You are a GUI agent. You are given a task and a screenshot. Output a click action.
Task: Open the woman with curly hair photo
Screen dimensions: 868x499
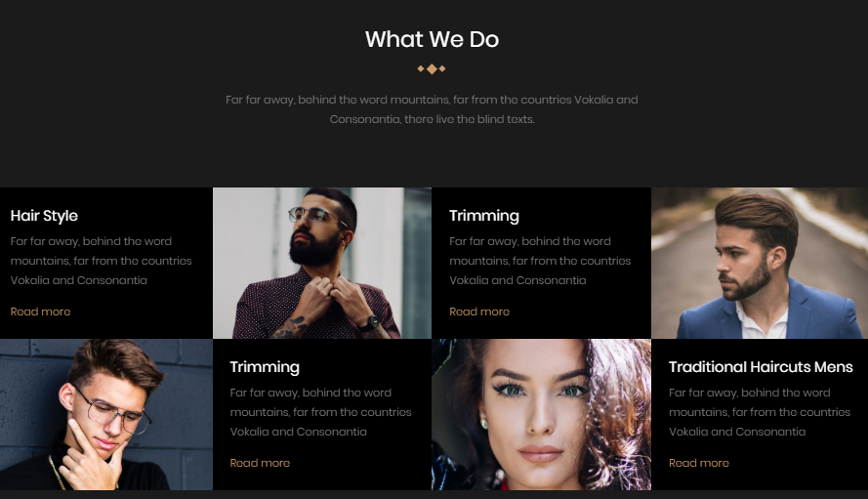coord(541,414)
